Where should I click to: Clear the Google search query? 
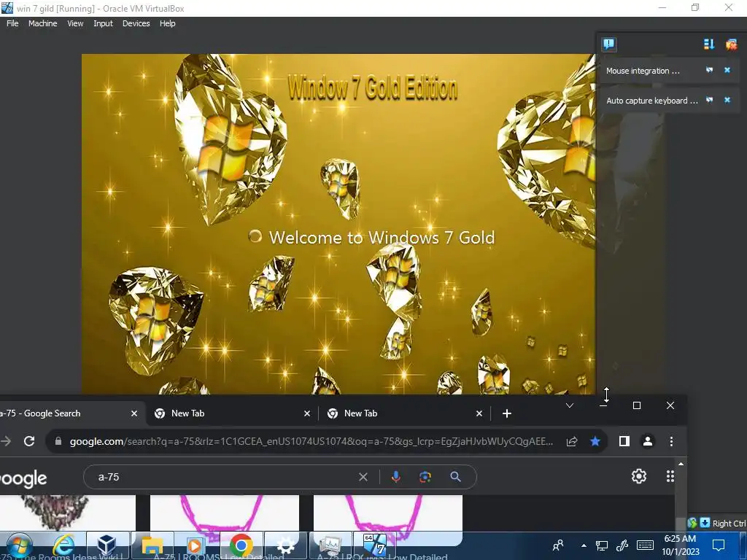click(363, 477)
